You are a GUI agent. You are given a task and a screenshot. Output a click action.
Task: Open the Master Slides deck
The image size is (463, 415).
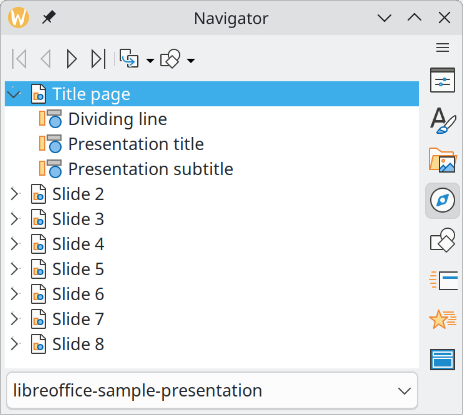442,360
